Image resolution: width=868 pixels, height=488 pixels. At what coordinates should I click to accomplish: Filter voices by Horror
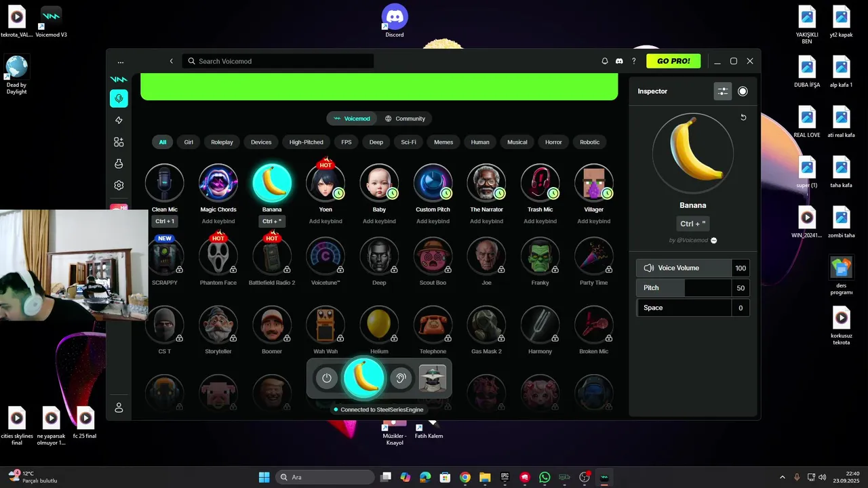[553, 142]
